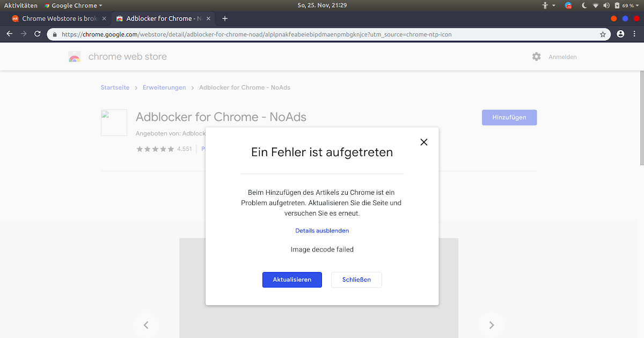
Task: Click the red window close button
Action: (637, 18)
